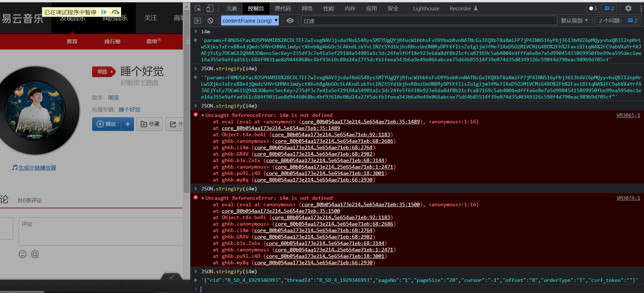Click the 2 messages badge in top bar

tap(609, 8)
